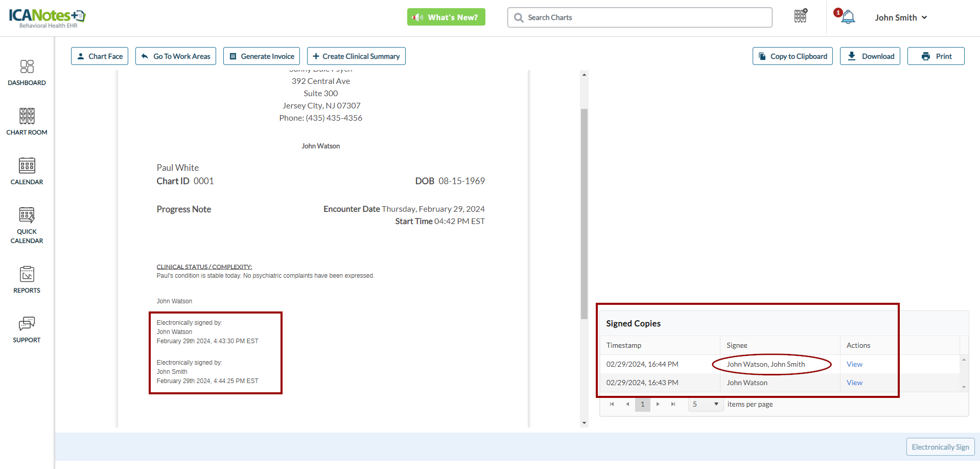Go to last page of signed copies
This screenshot has height=469, width=980.
pyautogui.click(x=673, y=404)
